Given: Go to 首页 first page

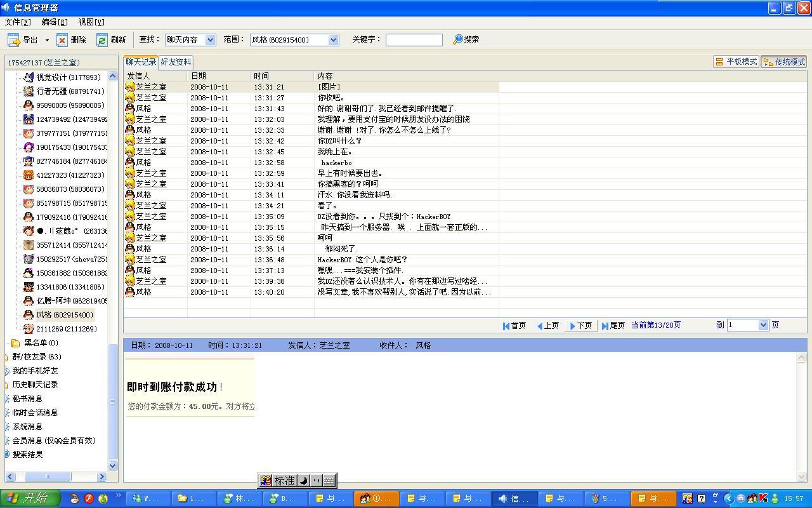Looking at the screenshot, I should (514, 326).
